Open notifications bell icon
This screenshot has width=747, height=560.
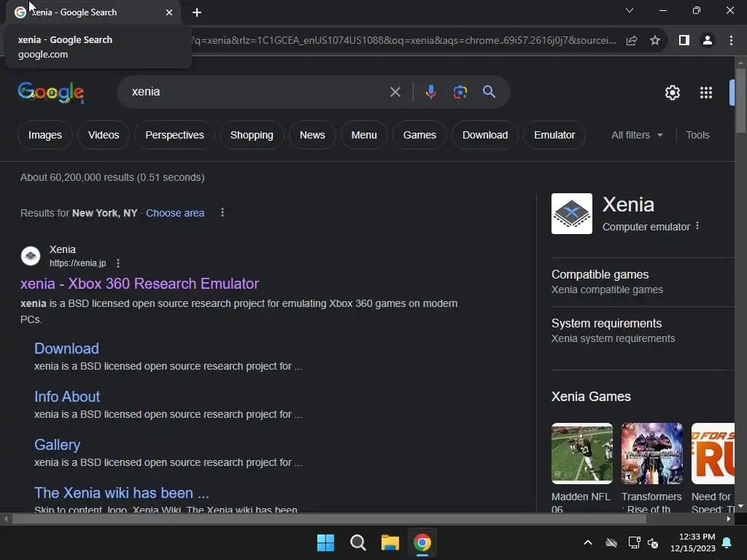coord(727,542)
